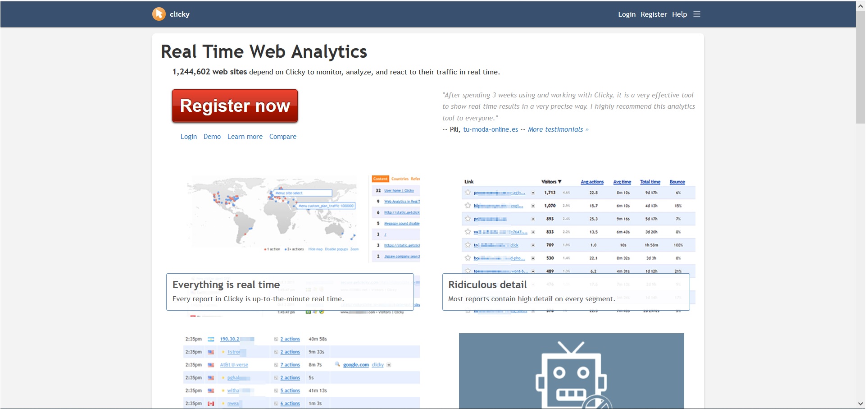This screenshot has height=409, width=868.
Task: Click the visitors log screenshot with 2:35pm rows
Action: tap(301, 371)
